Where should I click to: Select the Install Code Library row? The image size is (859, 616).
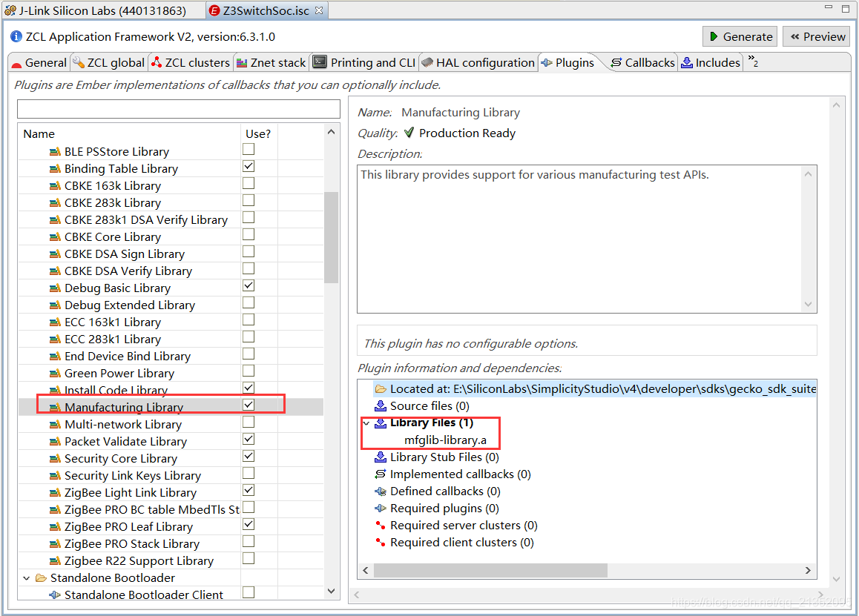pos(171,390)
